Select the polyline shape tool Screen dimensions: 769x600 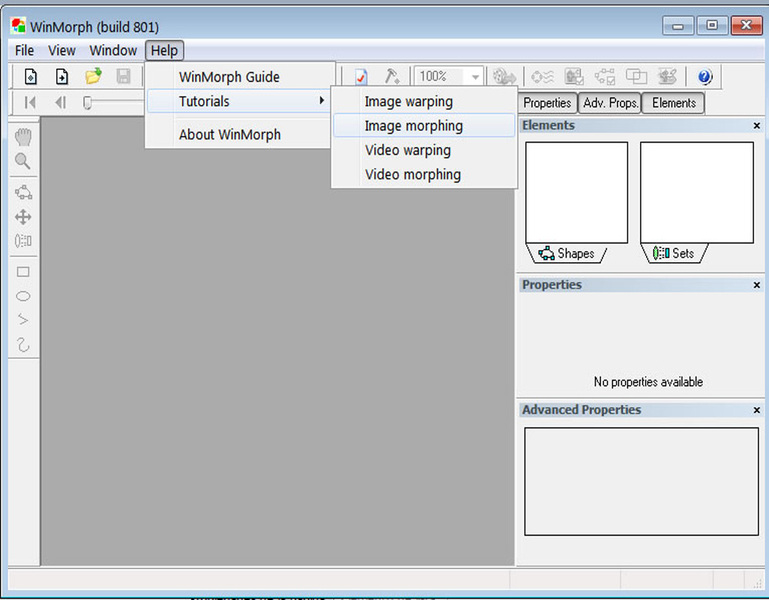(x=23, y=320)
